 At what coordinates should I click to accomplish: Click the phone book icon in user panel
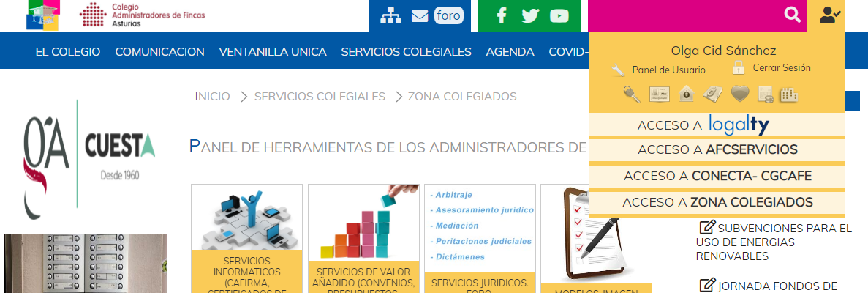(x=713, y=94)
